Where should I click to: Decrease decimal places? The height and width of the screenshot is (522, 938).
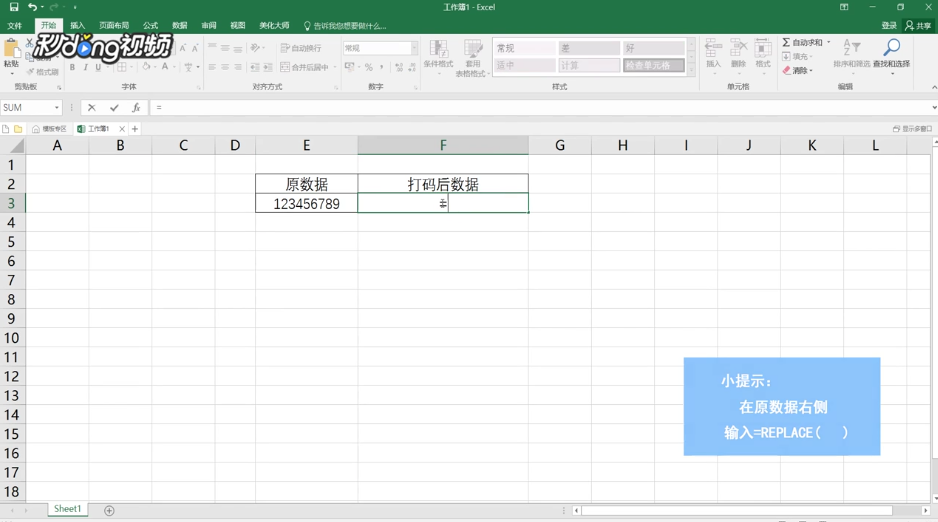click(x=412, y=67)
